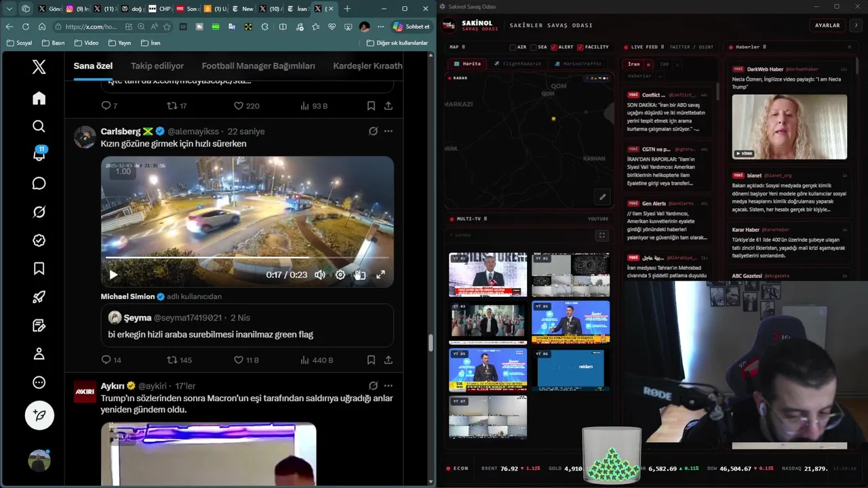Share Carlsberg's post with 440 B views

pos(388,360)
